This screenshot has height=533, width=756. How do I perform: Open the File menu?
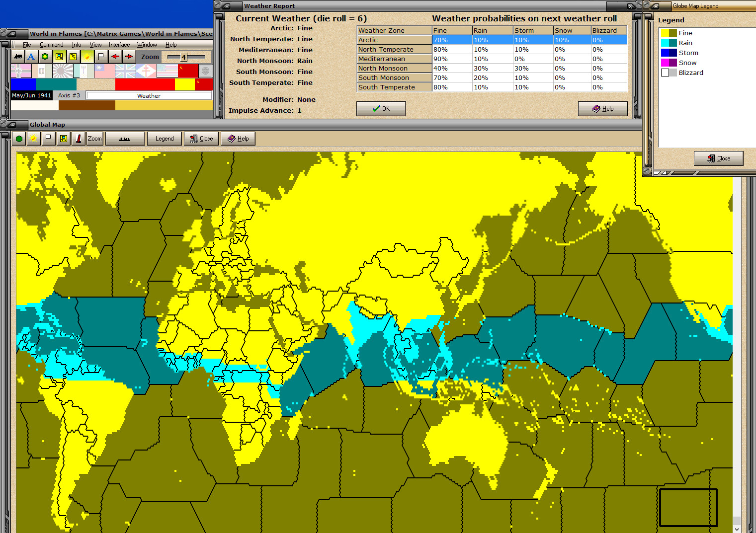pos(27,45)
